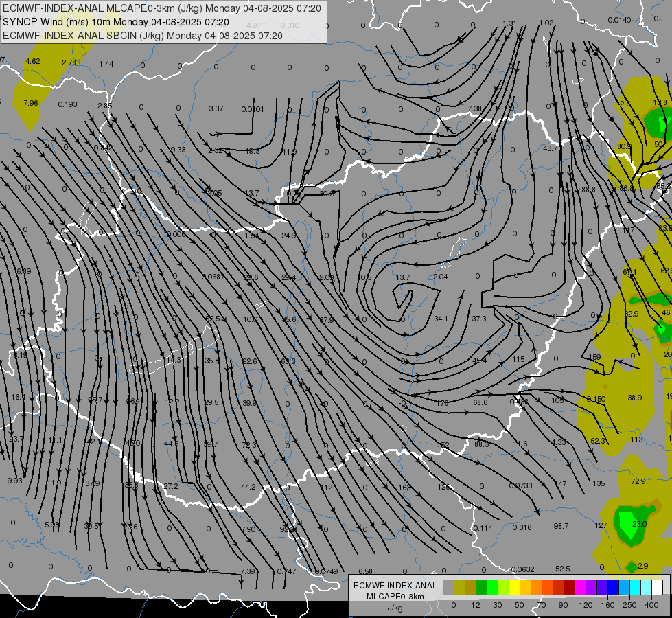672x618 pixels.
Task: Click the map value 6.58
Action: (x=366, y=571)
